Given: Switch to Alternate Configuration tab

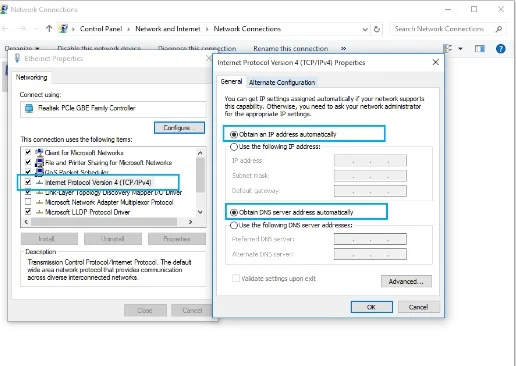Looking at the screenshot, I should (282, 82).
